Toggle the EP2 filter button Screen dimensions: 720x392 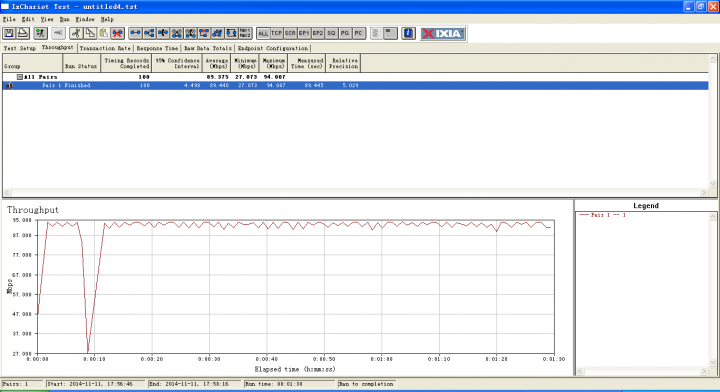[318, 33]
